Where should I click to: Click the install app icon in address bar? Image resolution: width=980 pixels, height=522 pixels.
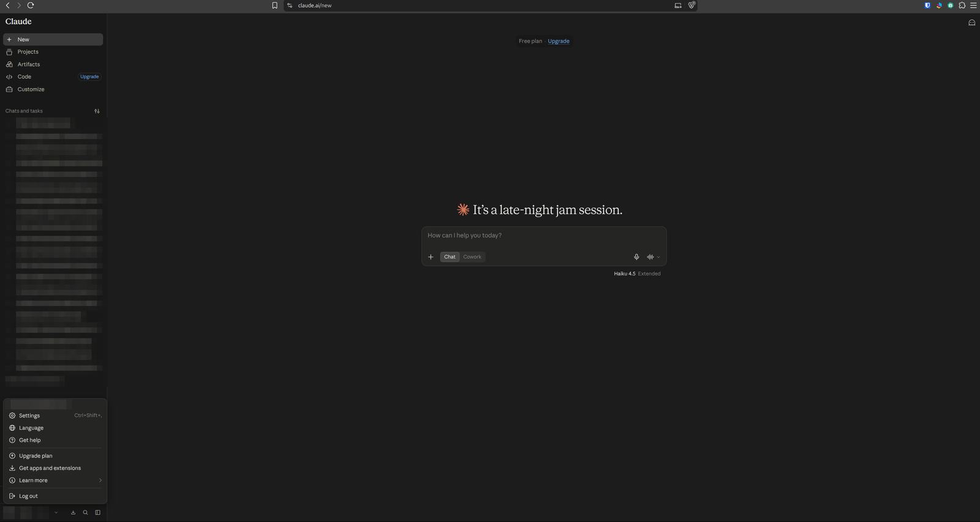678,6
